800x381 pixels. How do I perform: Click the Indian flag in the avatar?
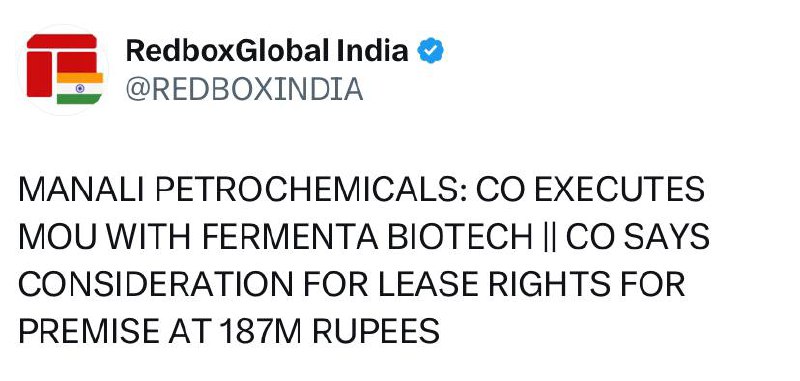[x=80, y=88]
